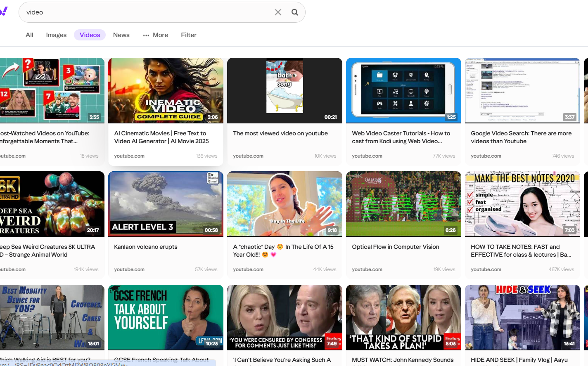Open the Optical Flow soccer field thumbnail

(x=403, y=204)
